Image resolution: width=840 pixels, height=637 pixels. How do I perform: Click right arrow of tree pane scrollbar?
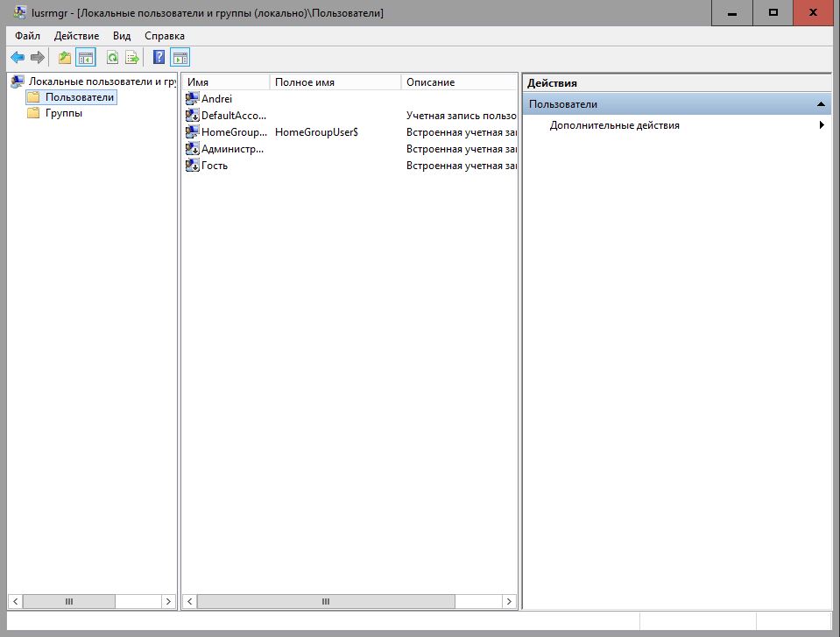pyautogui.click(x=168, y=601)
